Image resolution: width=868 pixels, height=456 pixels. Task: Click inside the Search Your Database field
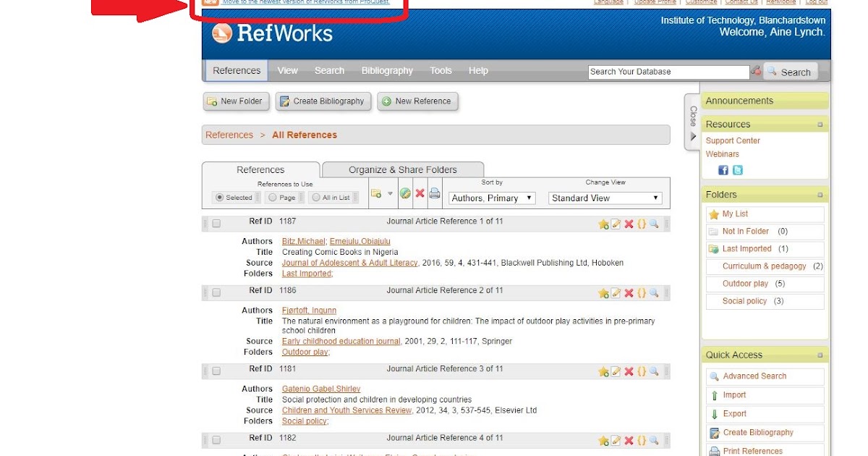point(667,71)
